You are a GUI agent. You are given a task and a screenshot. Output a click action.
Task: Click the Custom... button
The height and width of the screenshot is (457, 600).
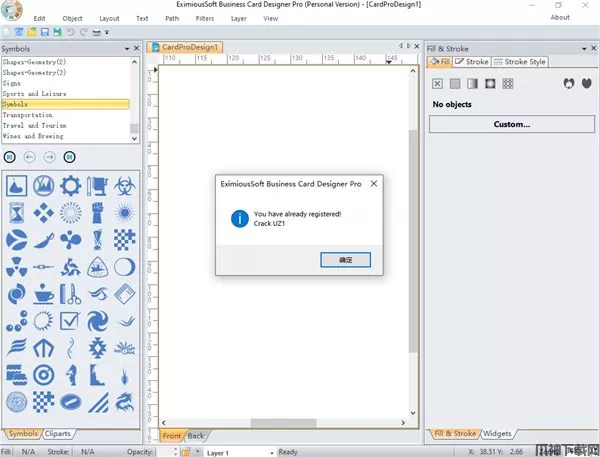(x=511, y=124)
